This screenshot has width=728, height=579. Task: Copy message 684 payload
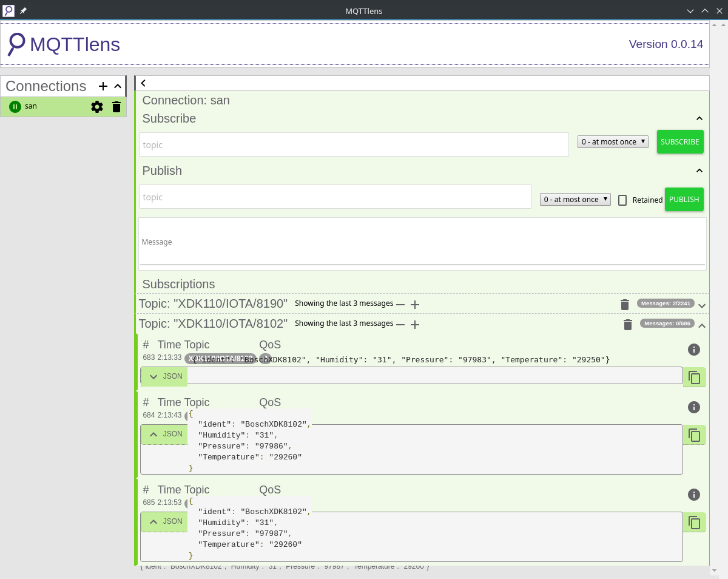click(695, 435)
